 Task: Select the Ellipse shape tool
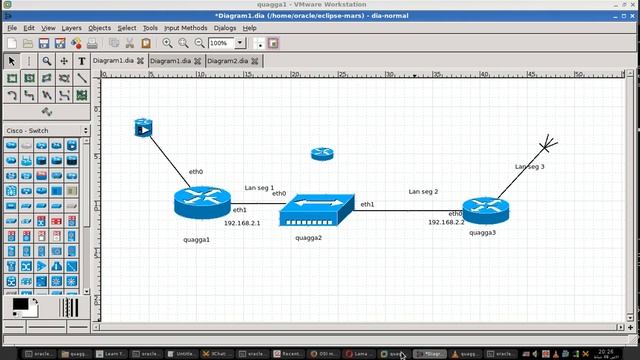29,78
